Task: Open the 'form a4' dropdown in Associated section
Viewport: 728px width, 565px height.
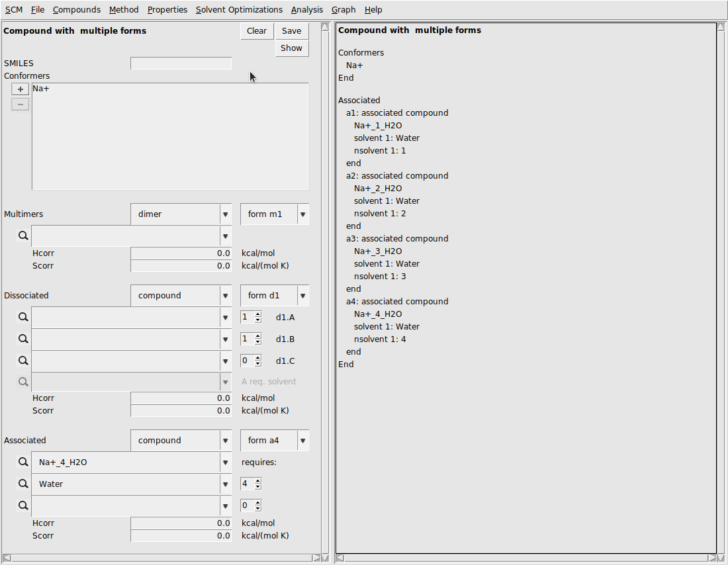Action: click(303, 440)
